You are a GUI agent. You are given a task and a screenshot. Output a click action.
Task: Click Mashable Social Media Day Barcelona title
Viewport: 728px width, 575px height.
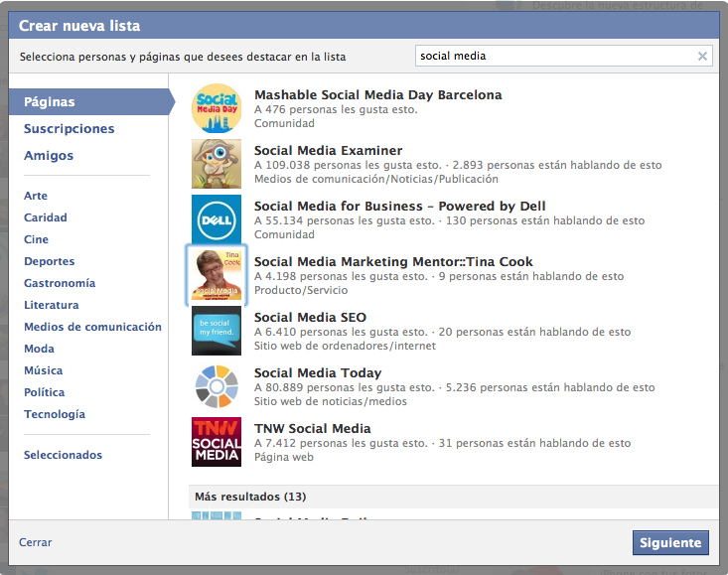[x=378, y=94]
